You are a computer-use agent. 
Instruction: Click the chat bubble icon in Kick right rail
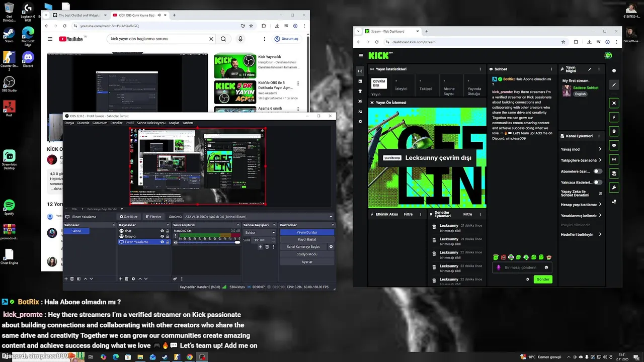click(x=614, y=145)
